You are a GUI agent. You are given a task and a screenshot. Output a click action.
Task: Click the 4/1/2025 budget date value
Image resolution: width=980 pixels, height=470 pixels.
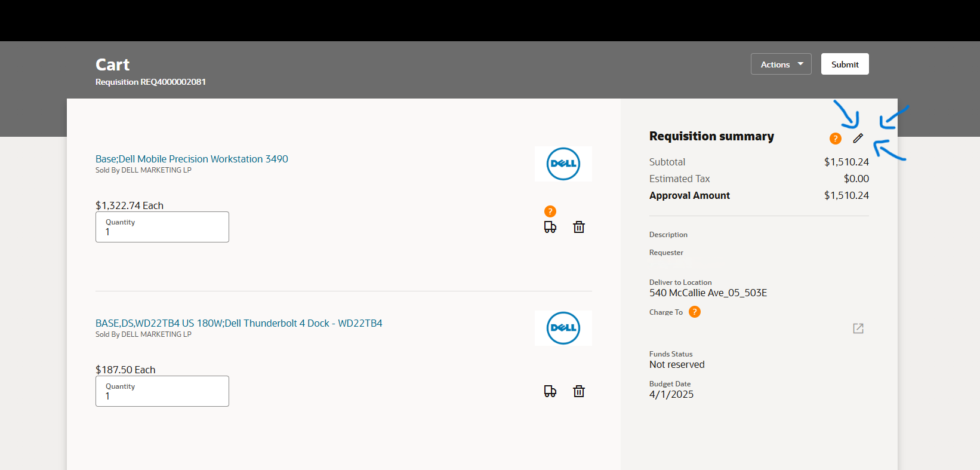671,394
